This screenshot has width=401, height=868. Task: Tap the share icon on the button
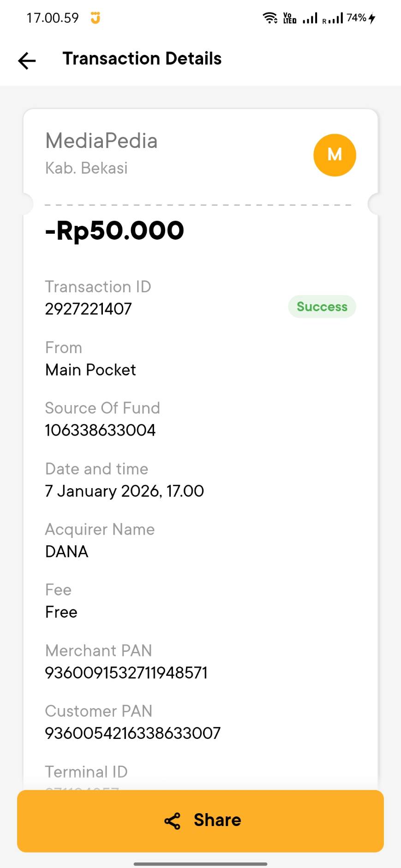(173, 821)
